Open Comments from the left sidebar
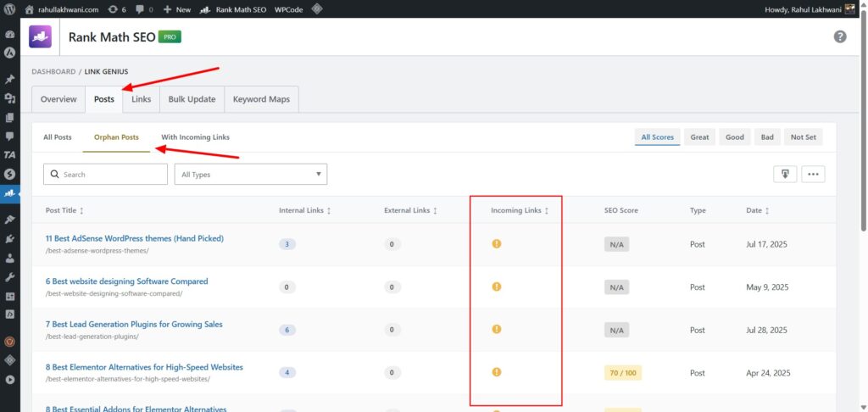 tap(9, 136)
